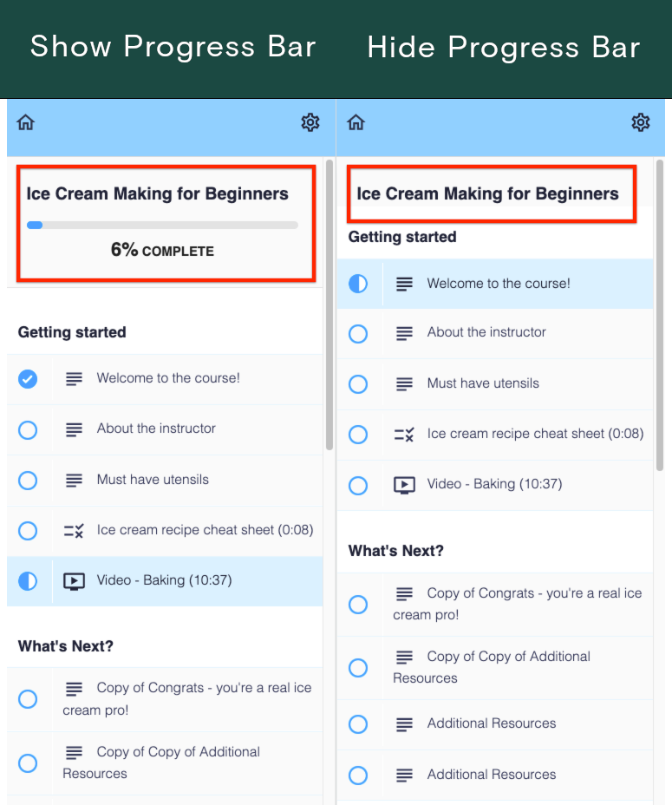The height and width of the screenshot is (805, 672).
Task: Toggle half-filled circle for Video - Baking, left panel
Action: (x=28, y=581)
